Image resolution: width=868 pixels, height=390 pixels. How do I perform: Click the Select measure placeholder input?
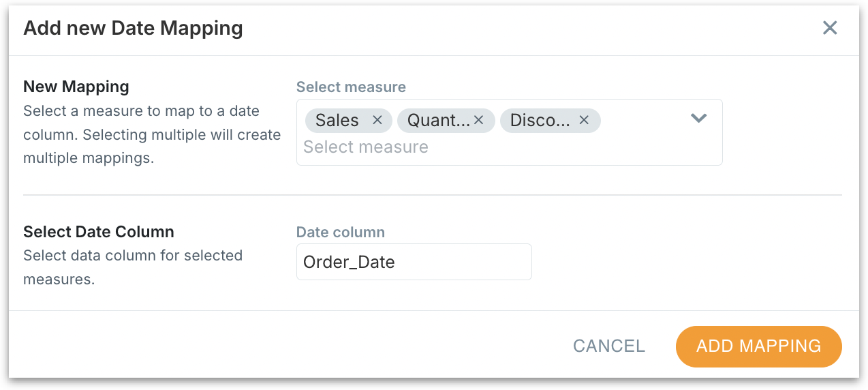(366, 147)
